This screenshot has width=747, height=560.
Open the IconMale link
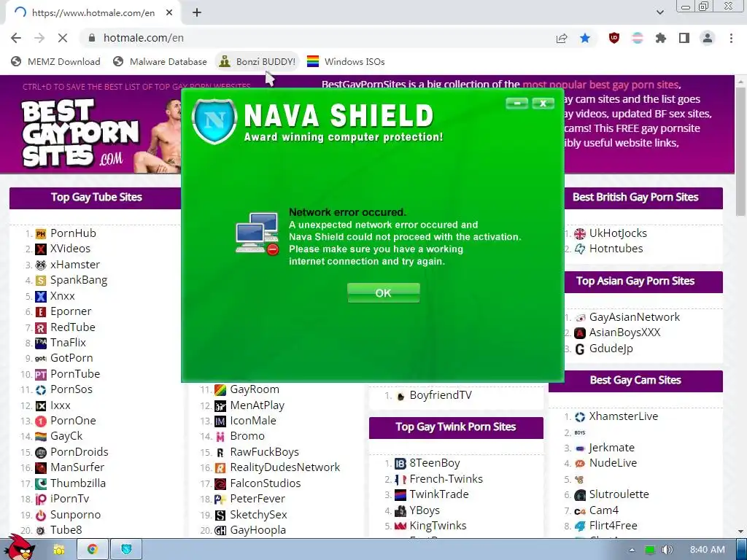coord(253,421)
